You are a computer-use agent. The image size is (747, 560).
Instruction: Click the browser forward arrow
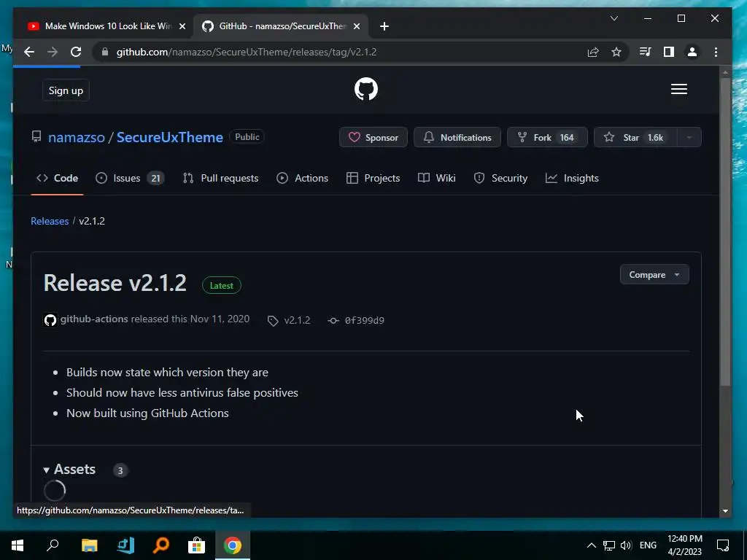coord(53,52)
